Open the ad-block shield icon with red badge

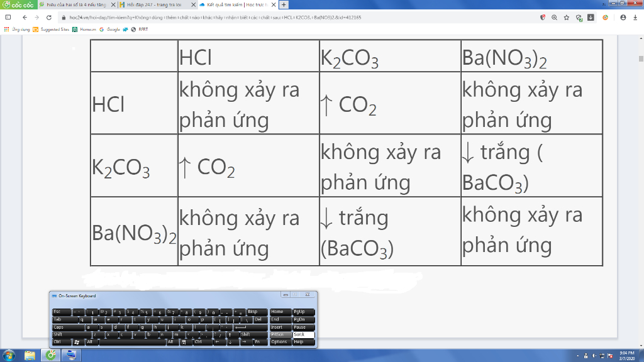tap(543, 18)
